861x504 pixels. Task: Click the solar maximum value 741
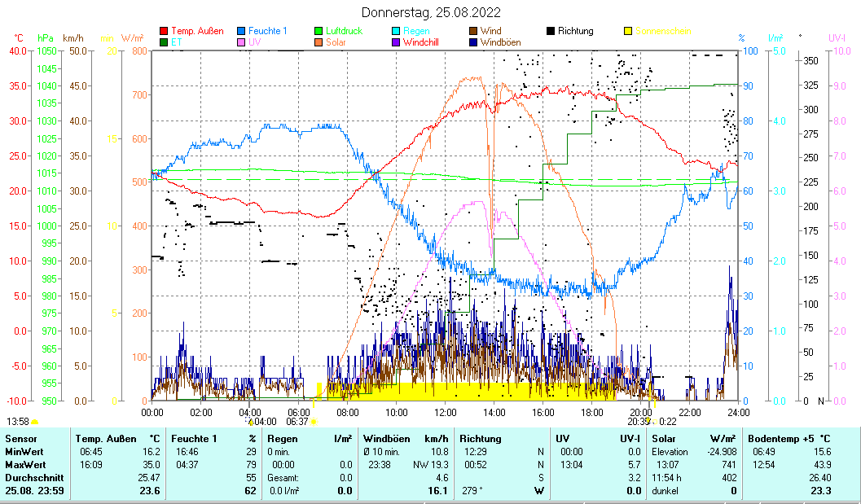click(729, 464)
